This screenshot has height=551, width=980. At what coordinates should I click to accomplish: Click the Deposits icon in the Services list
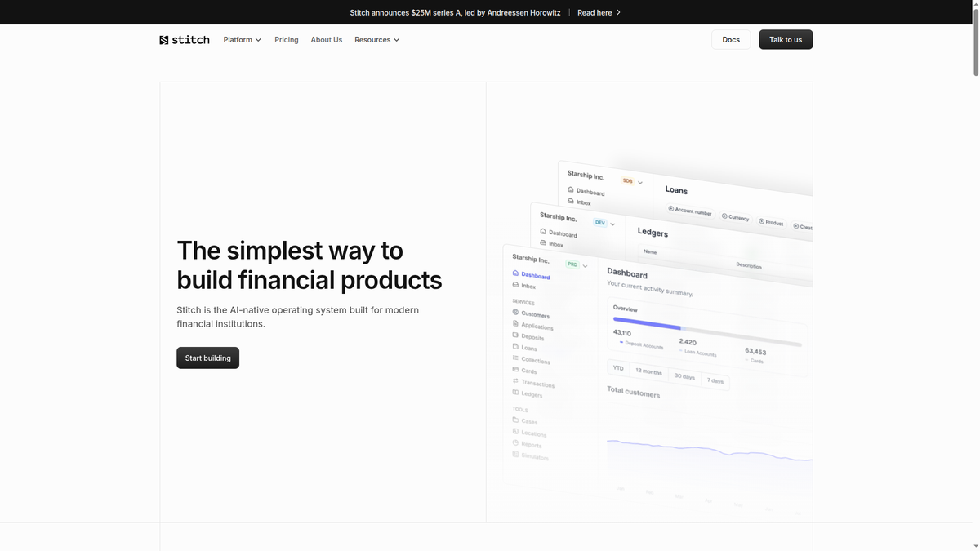515,335
